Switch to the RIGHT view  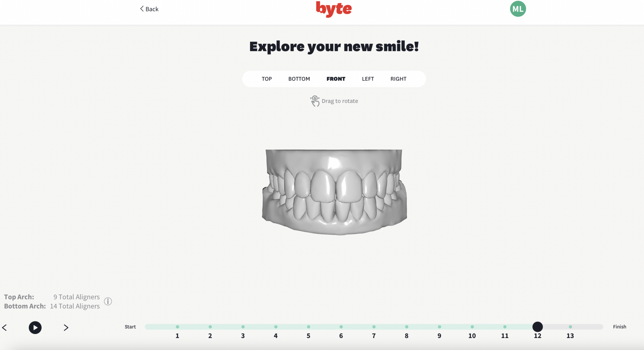[x=398, y=79]
